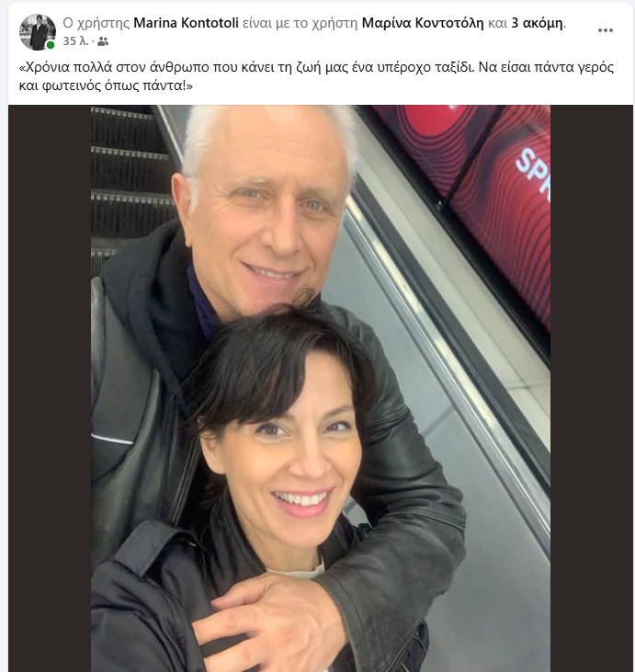Click caption text starting "Χρόνια πολλά"
635x672 pixels.
[316, 76]
